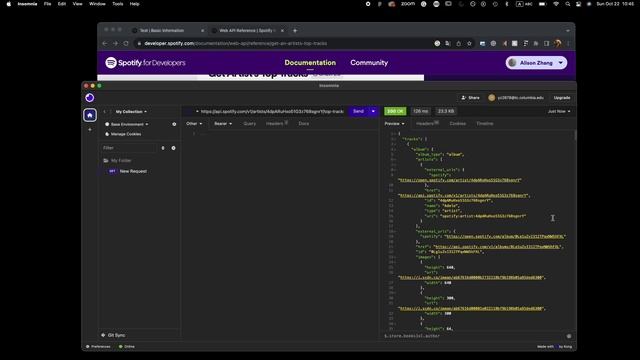
Task: Open the Tools menu in the macOS menu bar
Action: click(x=118, y=4)
